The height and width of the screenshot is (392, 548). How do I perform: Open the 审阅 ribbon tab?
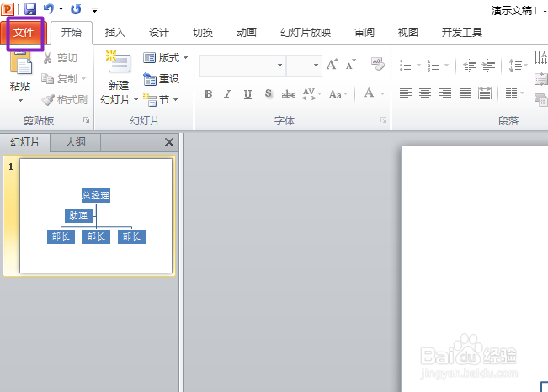364,33
